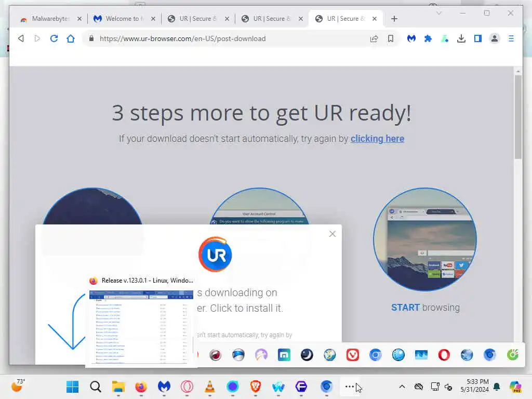532x399 pixels.
Task: Open a new tab with the plus button
Action: pyautogui.click(x=394, y=19)
